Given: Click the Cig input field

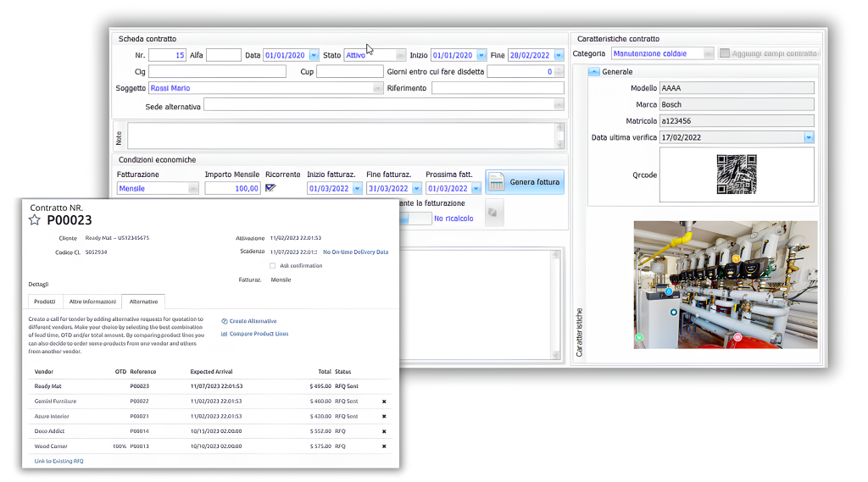Looking at the screenshot, I should (x=217, y=71).
